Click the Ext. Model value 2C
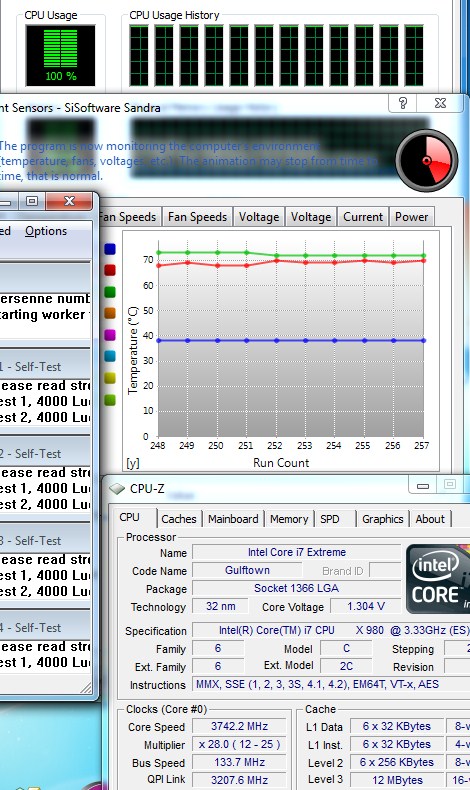The width and height of the screenshot is (470, 790). point(347,667)
